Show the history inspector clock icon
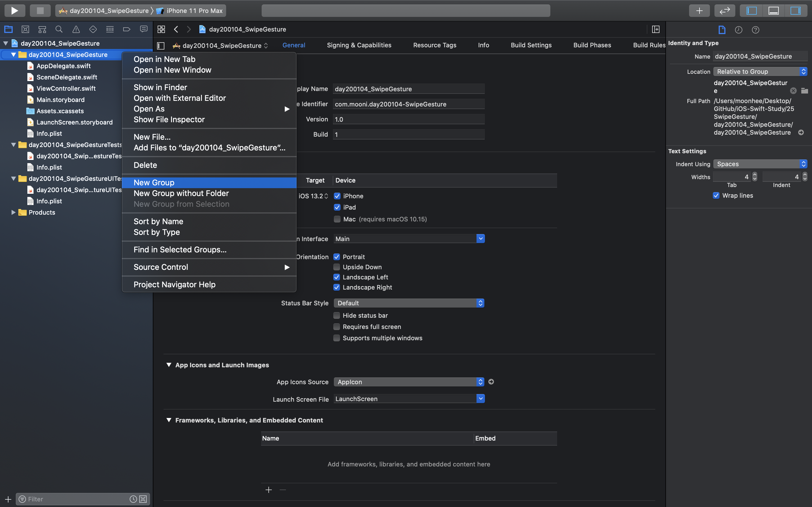Screen dimensions: 812x507 738,30
